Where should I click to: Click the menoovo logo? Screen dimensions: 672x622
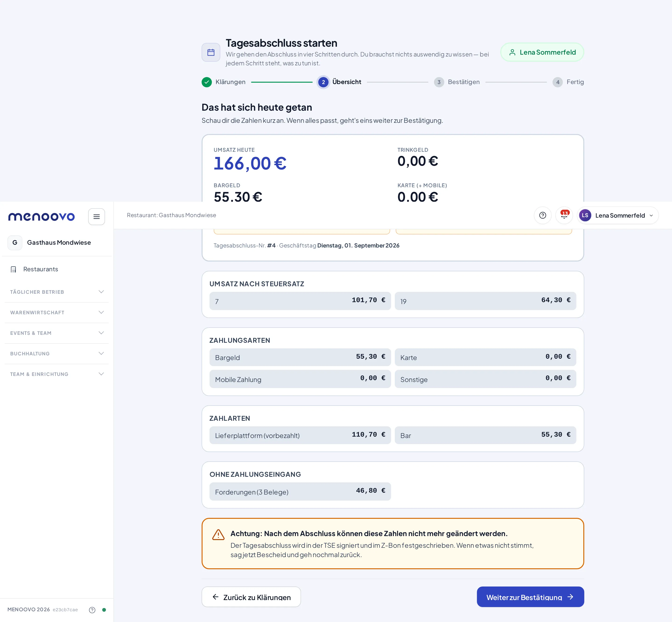coord(41,216)
